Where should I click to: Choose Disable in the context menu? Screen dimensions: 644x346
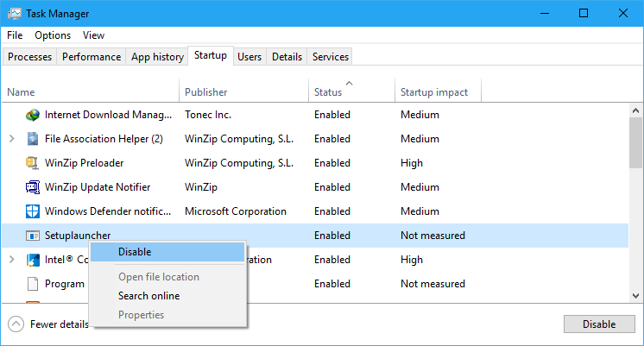pos(167,252)
